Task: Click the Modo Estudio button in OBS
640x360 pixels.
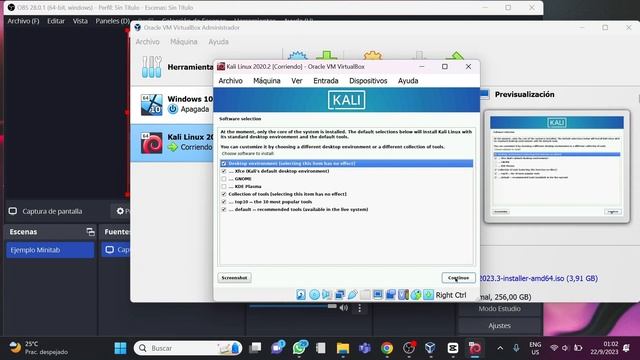Action: (x=500, y=309)
